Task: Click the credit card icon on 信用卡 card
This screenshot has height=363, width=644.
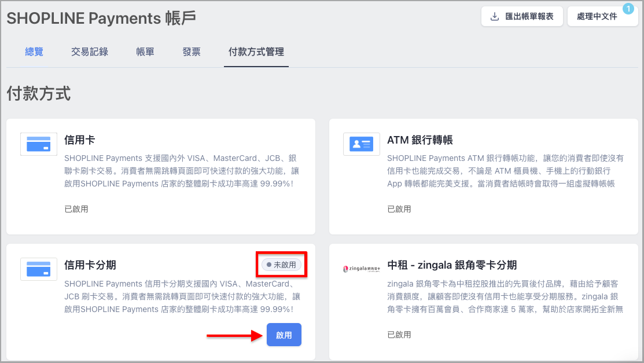Action: point(38,144)
